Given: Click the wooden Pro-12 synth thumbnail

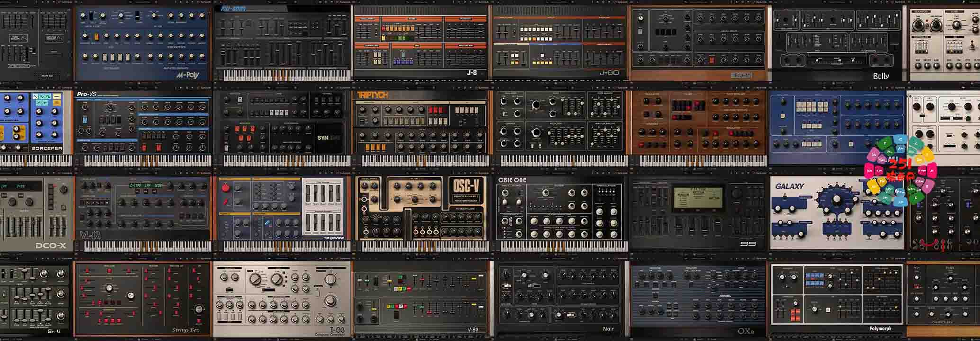Looking at the screenshot, I should click(699, 44).
